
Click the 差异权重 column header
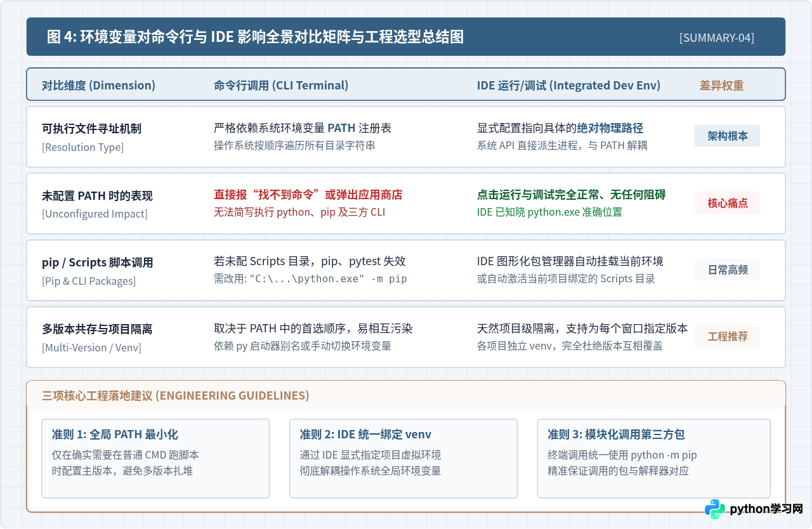[x=721, y=85]
